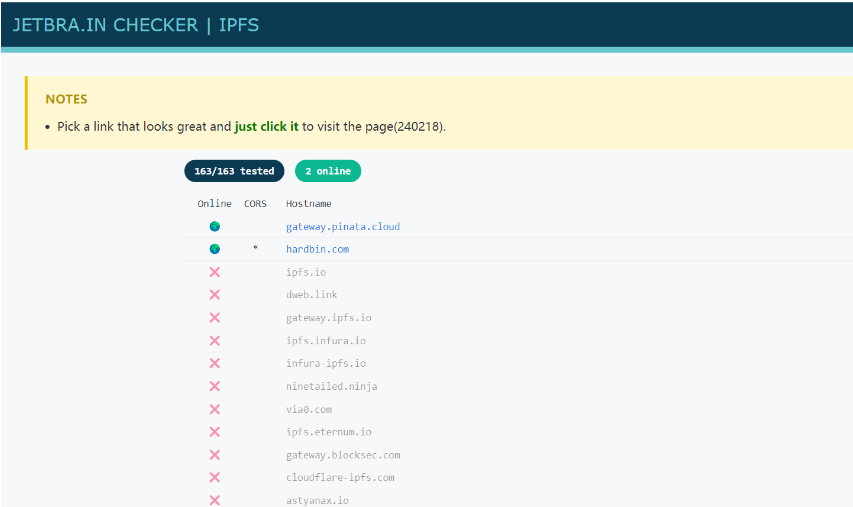Click the Online column header

pos(214,203)
